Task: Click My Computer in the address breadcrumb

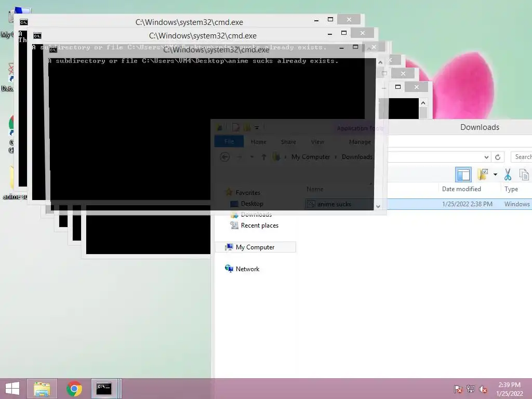Action: 311,157
